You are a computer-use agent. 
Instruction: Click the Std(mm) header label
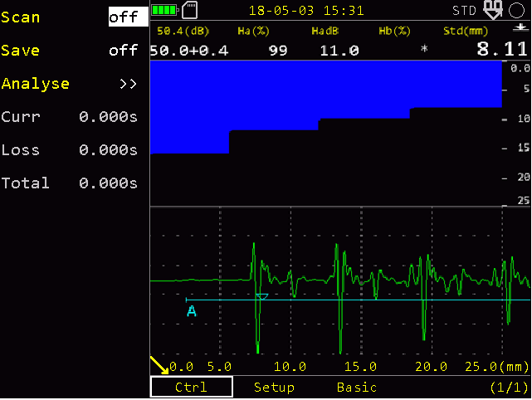pos(466,32)
